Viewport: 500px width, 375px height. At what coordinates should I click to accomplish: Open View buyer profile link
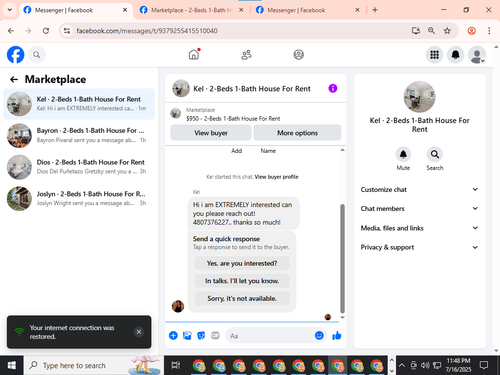coord(276,177)
